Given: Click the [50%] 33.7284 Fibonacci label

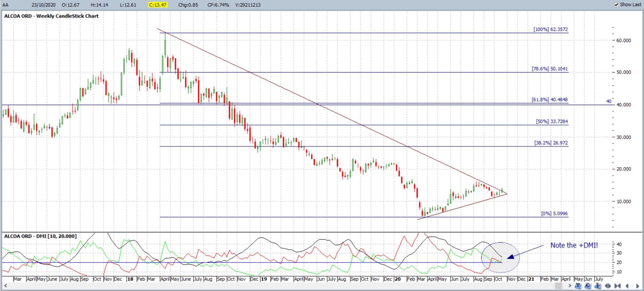Looking at the screenshot, I should [552, 121].
